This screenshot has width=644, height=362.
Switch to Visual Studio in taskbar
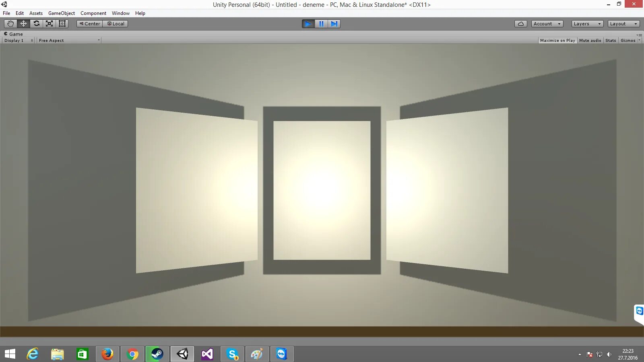pyautogui.click(x=207, y=354)
